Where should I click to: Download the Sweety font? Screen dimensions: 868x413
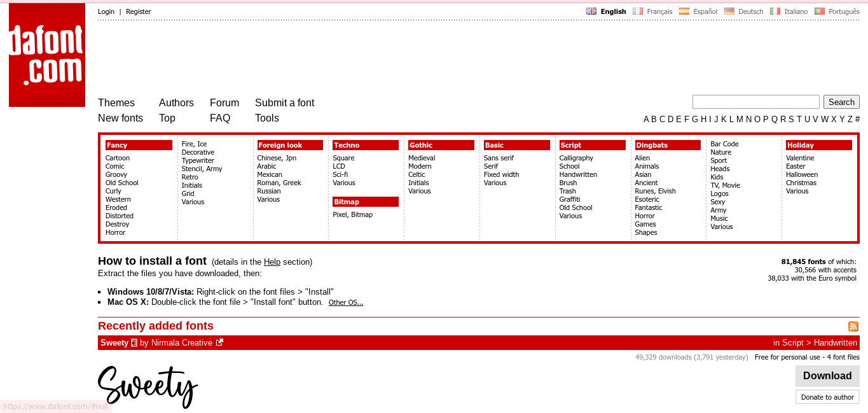tap(827, 376)
